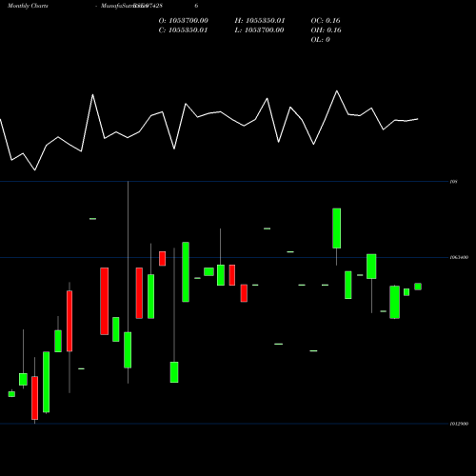Click the highest peak of the white line
476x476 pixels.
tap(337, 91)
